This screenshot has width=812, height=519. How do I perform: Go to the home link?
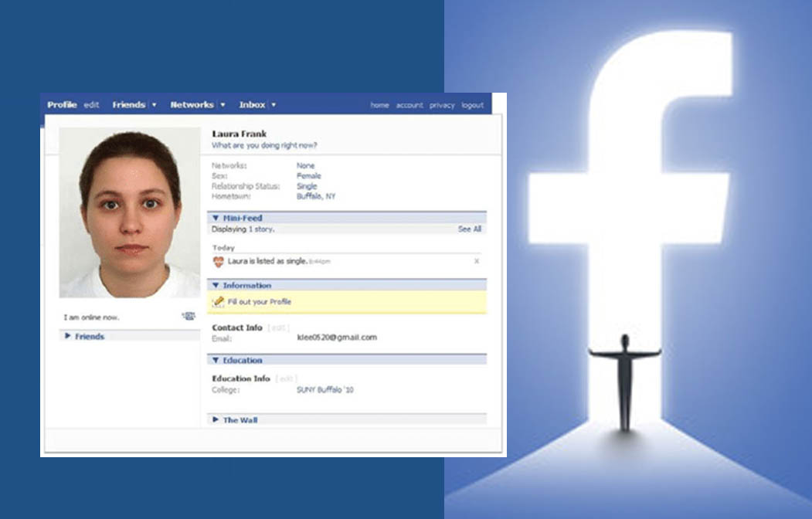(379, 105)
